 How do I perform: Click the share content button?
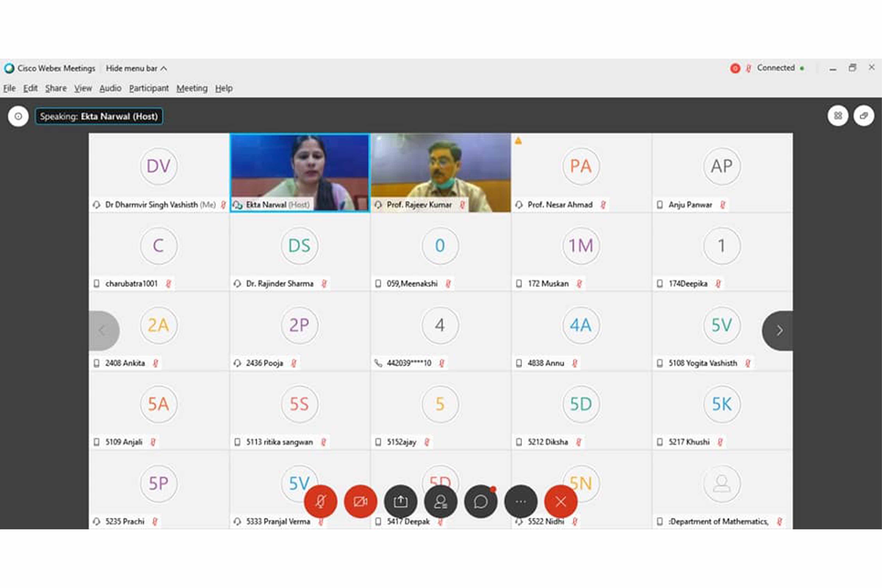pos(401,501)
